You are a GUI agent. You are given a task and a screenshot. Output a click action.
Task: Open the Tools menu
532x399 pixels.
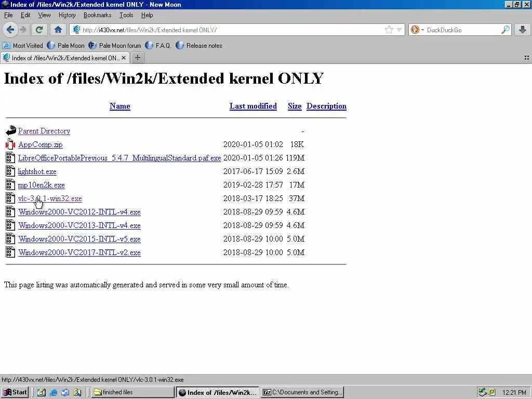(x=126, y=15)
